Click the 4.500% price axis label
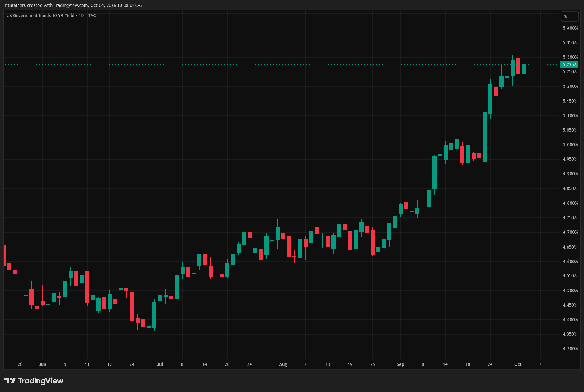Viewport: 584px width, 392px height. pyautogui.click(x=570, y=291)
